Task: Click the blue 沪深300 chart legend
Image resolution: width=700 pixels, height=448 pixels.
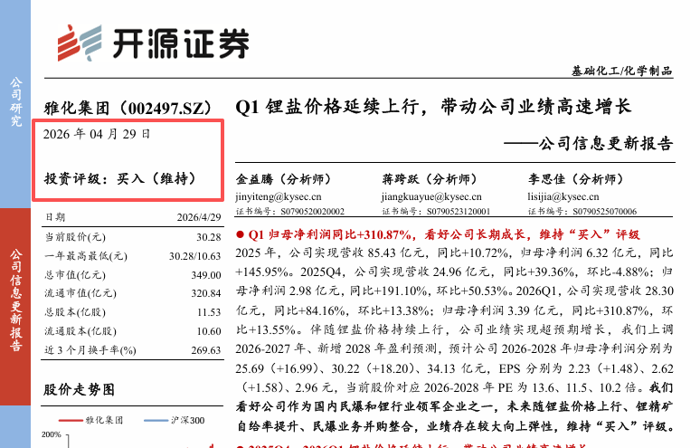Action: pos(174,420)
